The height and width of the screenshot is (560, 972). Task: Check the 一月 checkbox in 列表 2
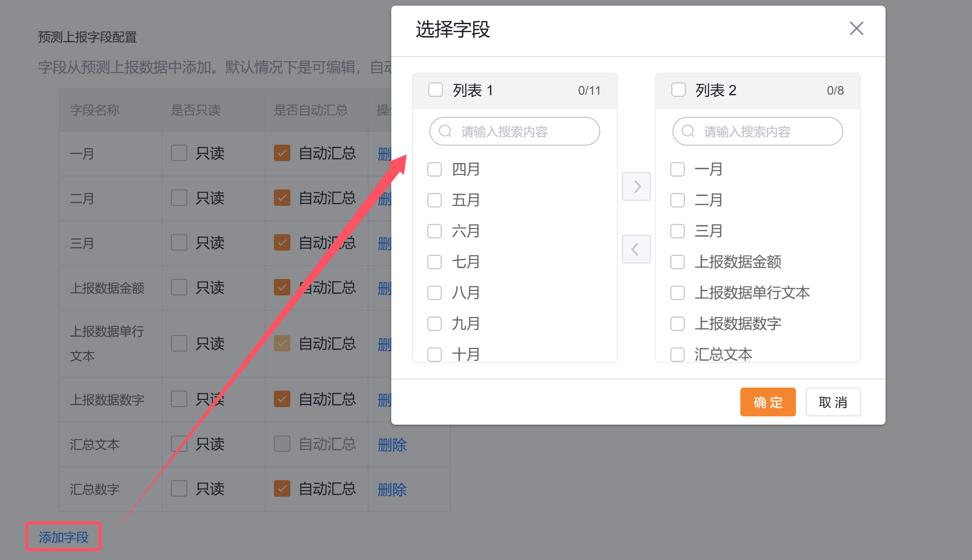678,169
